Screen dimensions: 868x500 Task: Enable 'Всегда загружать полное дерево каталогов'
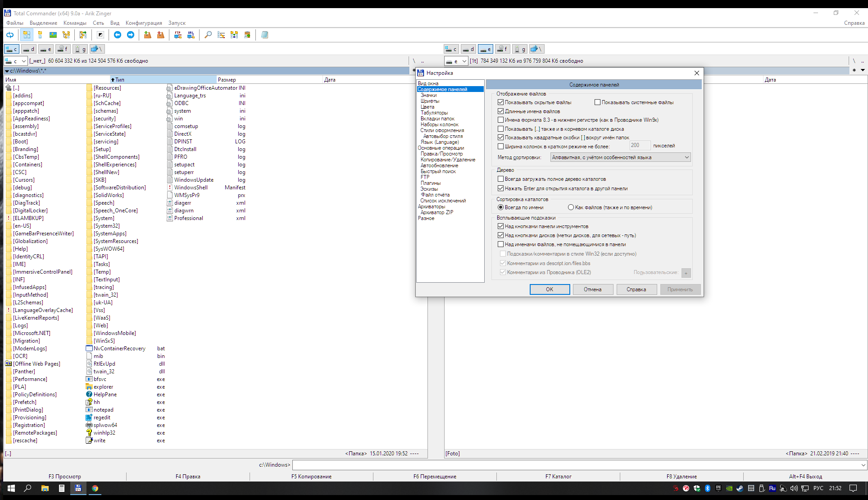(500, 179)
